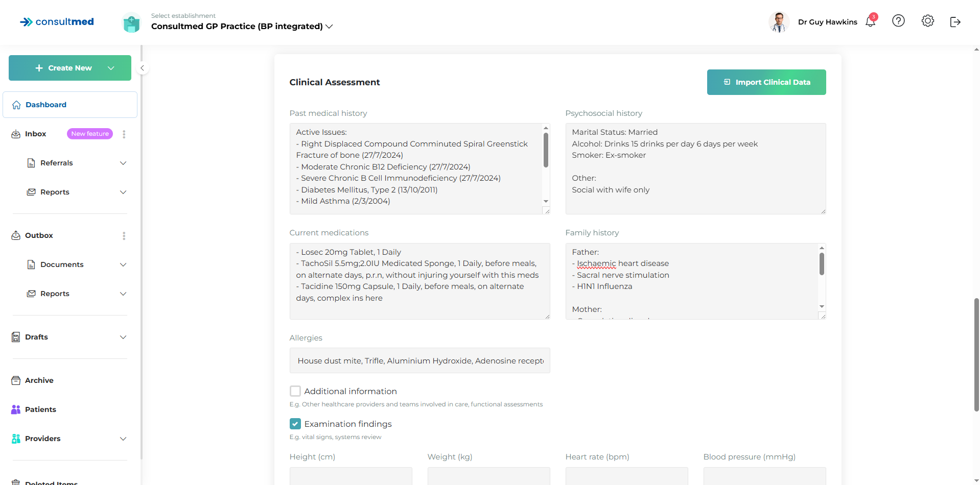Open Outbox options three-dot menu
This screenshot has height=485, width=980.
[124, 236]
